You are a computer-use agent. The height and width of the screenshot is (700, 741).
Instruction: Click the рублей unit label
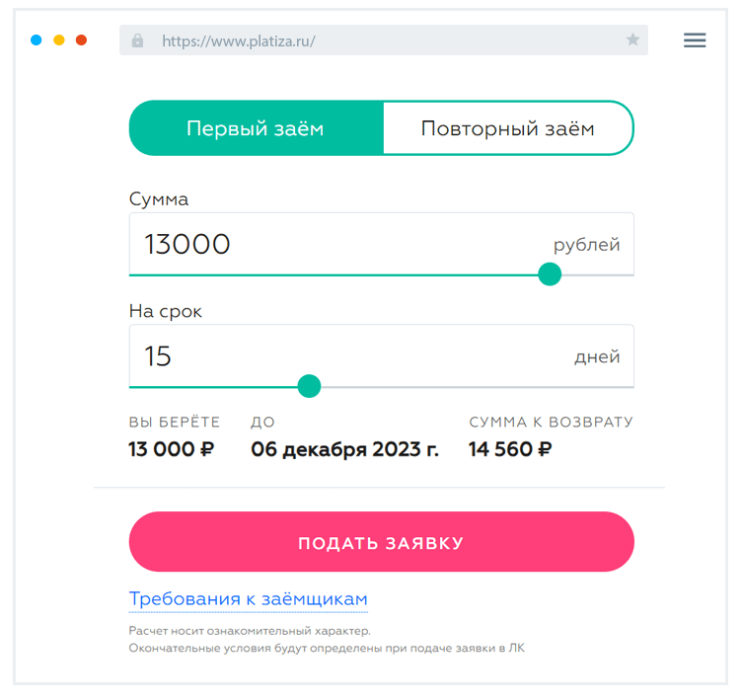pos(586,245)
